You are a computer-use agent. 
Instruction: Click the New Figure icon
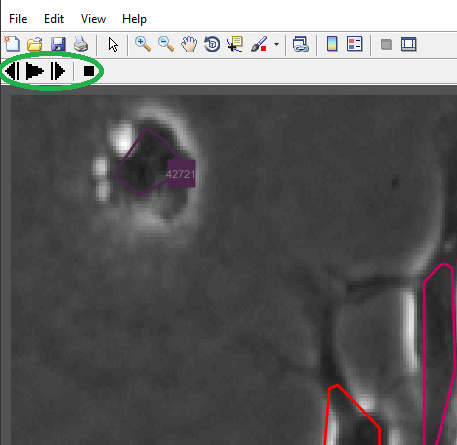(x=12, y=44)
